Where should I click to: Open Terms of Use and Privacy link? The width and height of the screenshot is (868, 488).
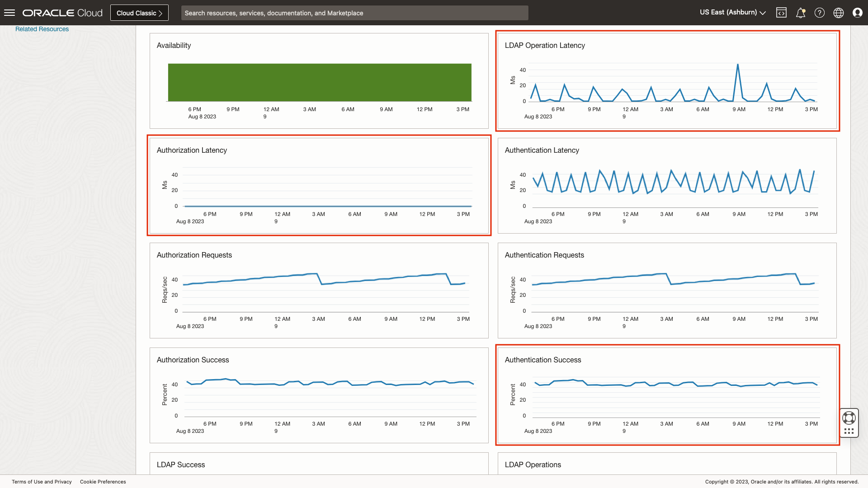[x=42, y=482]
